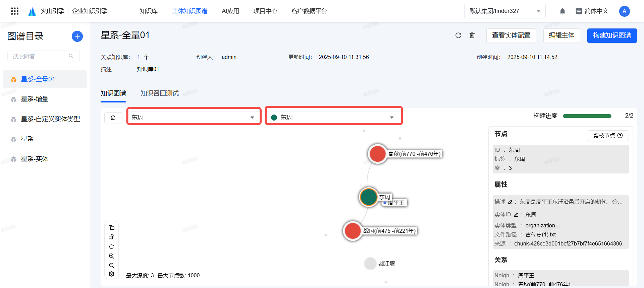Click the graph reload button beside 东周 dropdown

[113, 118]
